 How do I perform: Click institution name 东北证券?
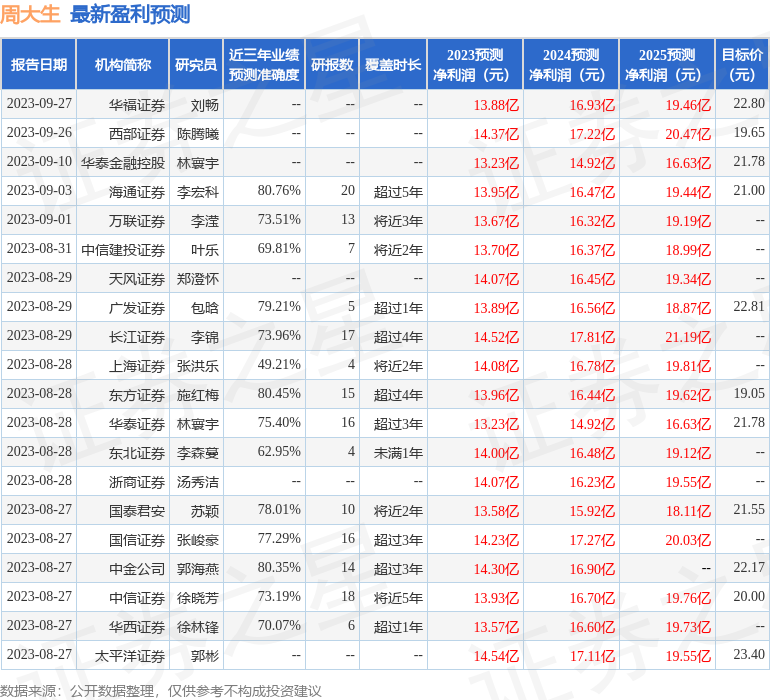(x=137, y=453)
